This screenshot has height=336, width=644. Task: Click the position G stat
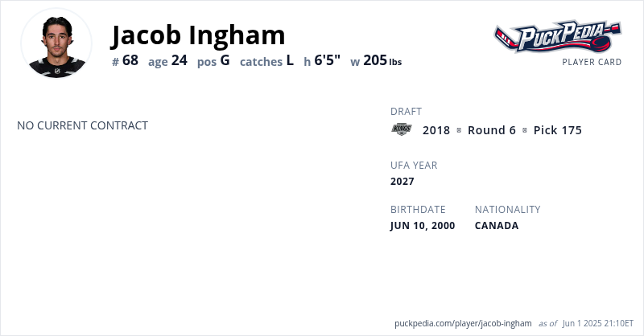pyautogui.click(x=213, y=60)
